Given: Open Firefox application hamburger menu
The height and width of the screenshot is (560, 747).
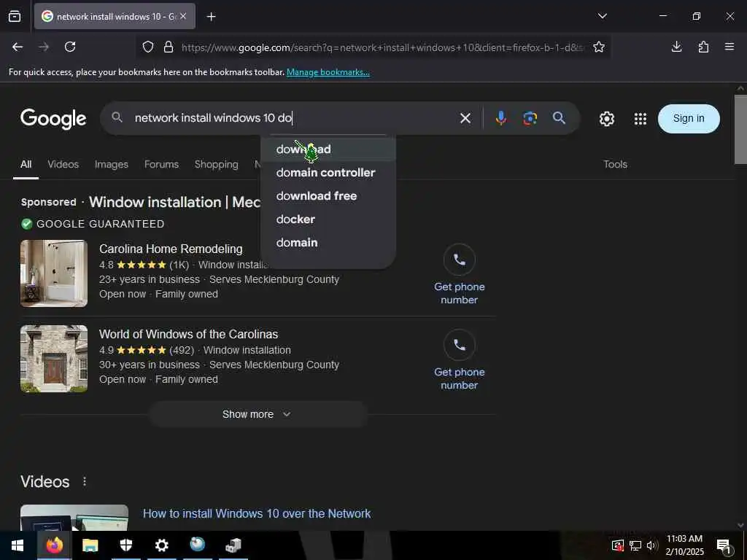Looking at the screenshot, I should 729,47.
